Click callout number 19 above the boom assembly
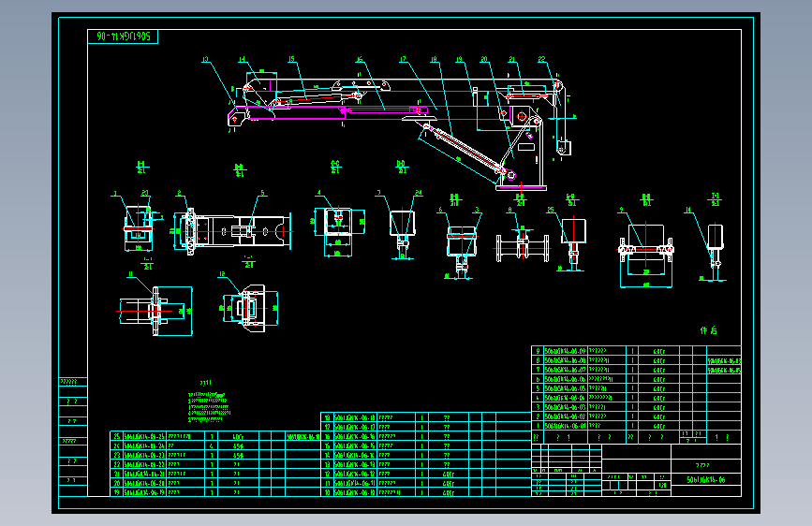812x526 pixels. coord(459,60)
